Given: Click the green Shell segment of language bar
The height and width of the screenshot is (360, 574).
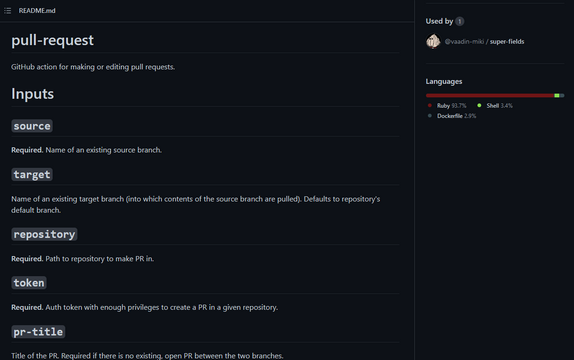Looking at the screenshot, I should click(557, 96).
